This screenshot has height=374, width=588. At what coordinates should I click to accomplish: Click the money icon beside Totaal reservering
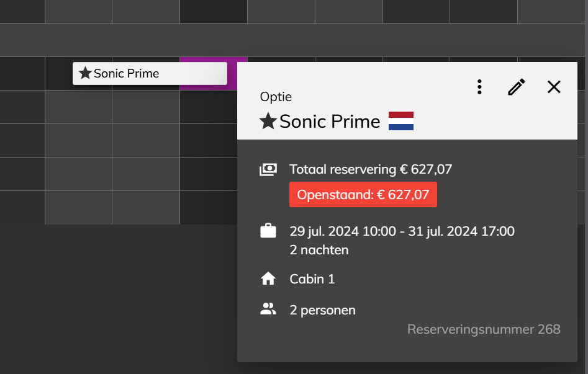point(268,169)
